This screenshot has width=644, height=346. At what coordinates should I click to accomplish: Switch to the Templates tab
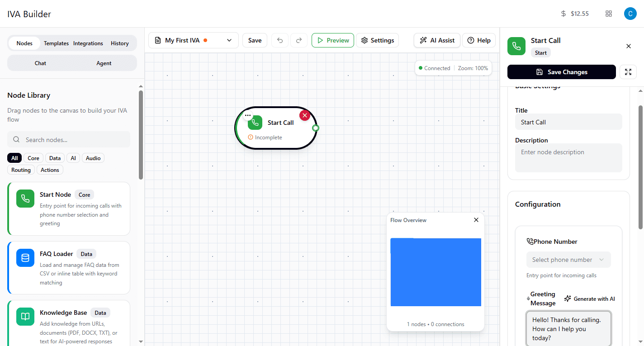point(56,43)
